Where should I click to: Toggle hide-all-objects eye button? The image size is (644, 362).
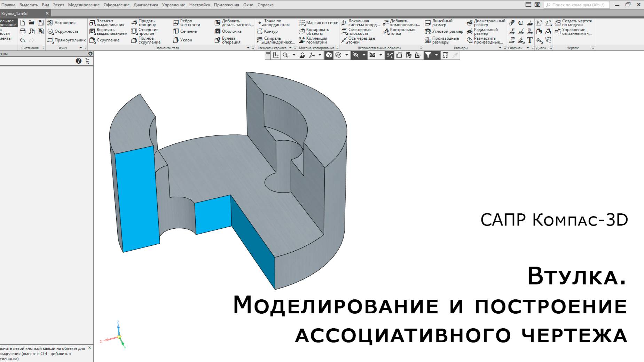click(x=356, y=55)
